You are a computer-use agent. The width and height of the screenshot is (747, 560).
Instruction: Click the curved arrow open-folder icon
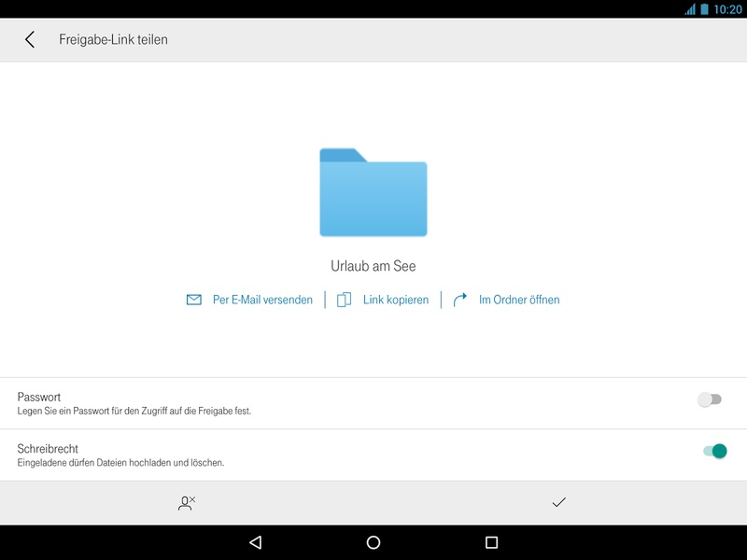click(459, 300)
